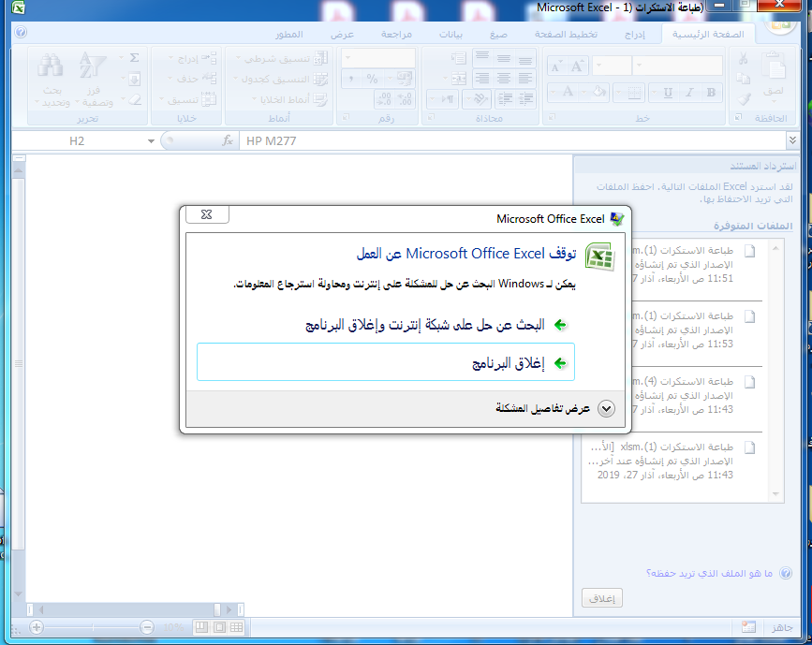The image size is (812, 645).
Task: Click the insert function fx icon
Action: pos(228,140)
